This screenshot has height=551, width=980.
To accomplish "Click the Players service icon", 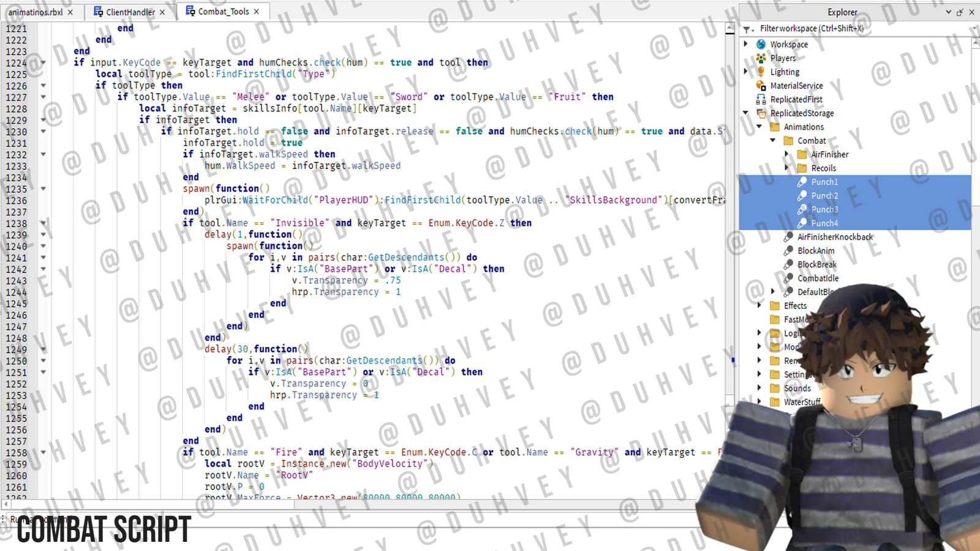I will [x=761, y=58].
